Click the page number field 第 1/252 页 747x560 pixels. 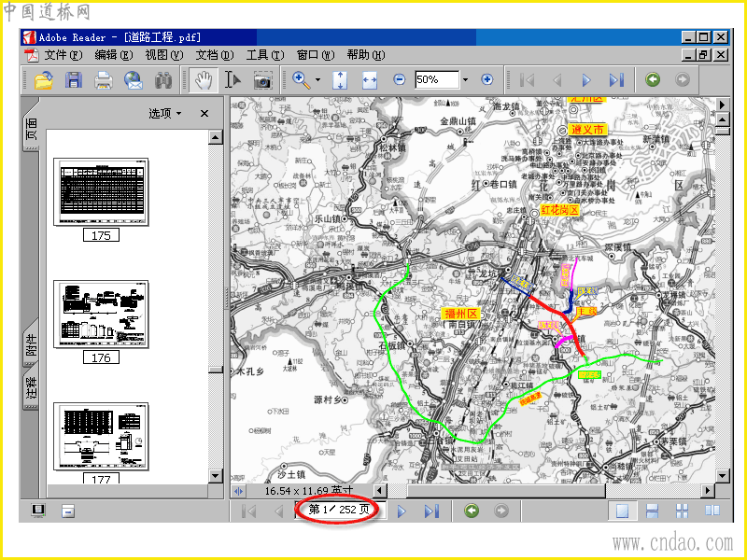[x=339, y=510]
